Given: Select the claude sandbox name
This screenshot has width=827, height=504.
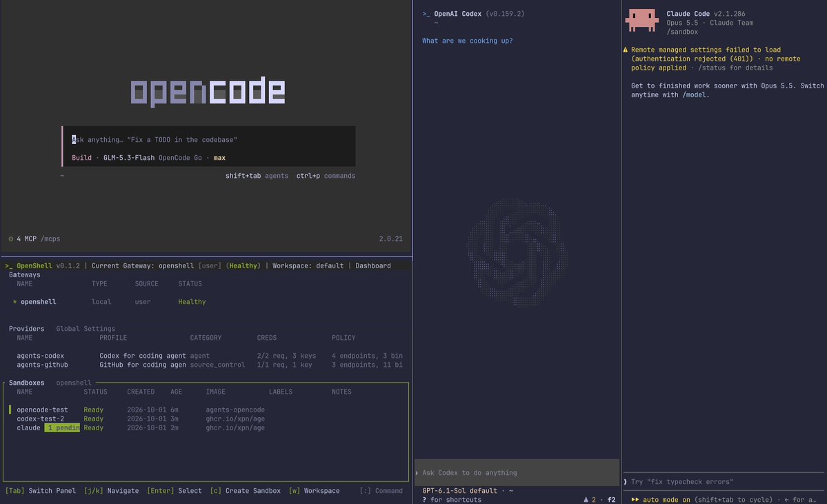Looking at the screenshot, I should click(x=28, y=427).
